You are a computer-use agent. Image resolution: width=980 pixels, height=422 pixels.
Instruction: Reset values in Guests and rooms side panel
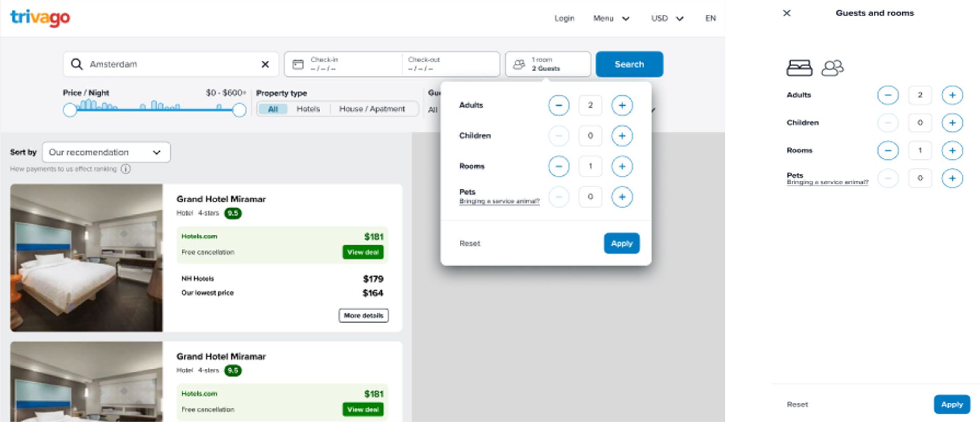(x=797, y=405)
